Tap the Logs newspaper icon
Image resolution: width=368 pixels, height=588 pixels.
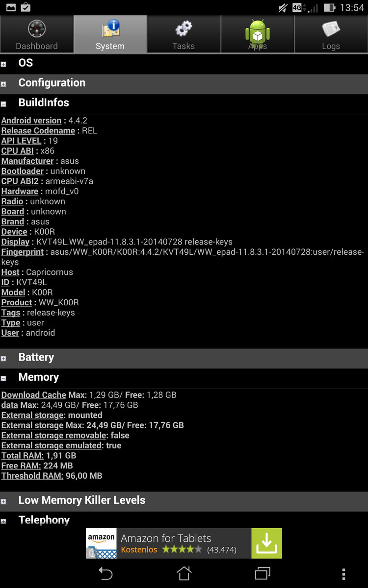pos(331,29)
